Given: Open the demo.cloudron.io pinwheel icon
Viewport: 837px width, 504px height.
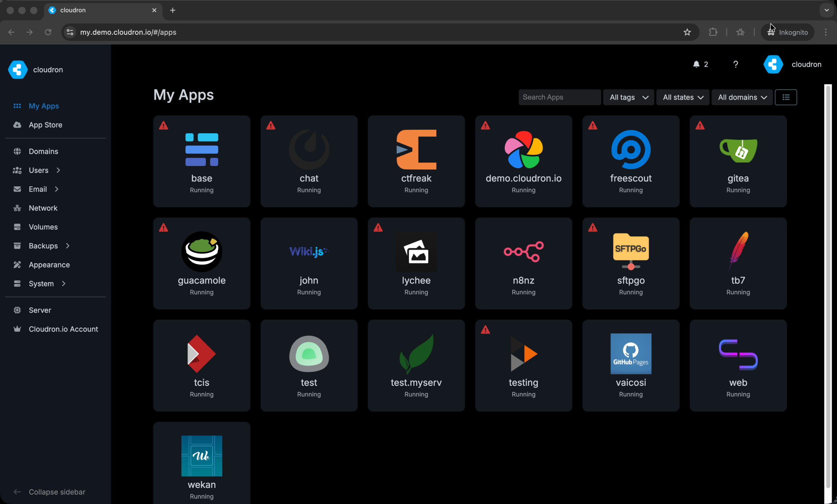Looking at the screenshot, I should coord(523,149).
